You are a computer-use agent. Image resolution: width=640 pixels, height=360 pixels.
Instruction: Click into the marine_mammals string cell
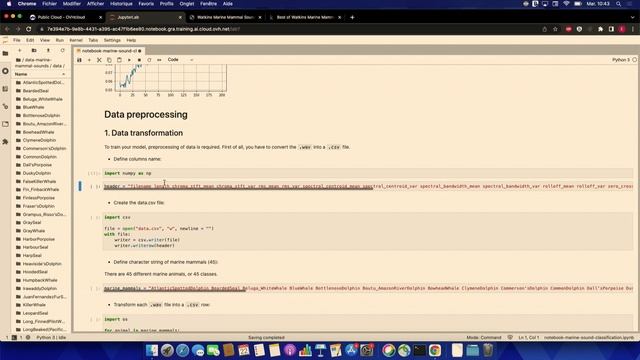click(x=367, y=288)
